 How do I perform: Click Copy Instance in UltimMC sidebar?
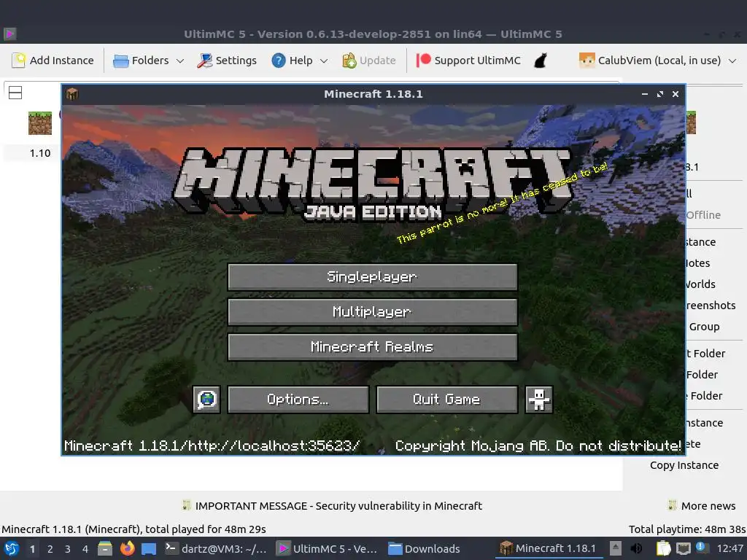684,465
